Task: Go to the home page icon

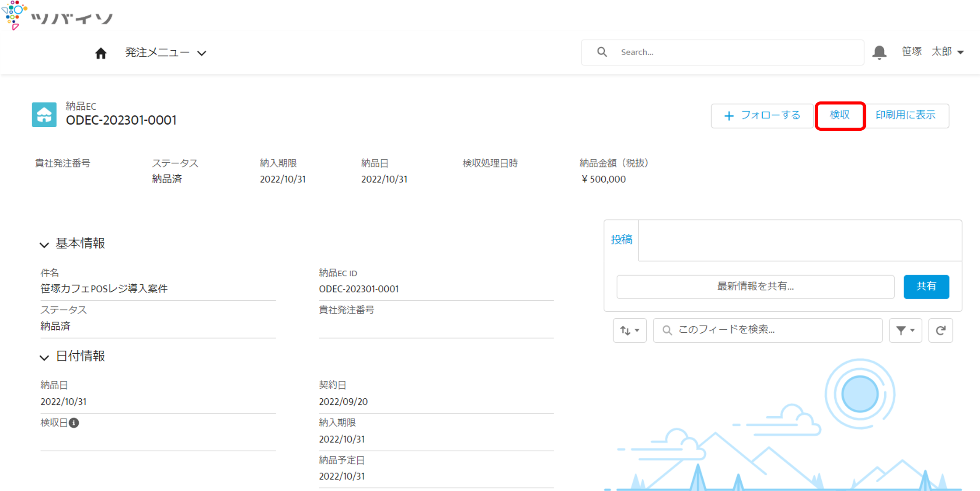Action: (101, 53)
